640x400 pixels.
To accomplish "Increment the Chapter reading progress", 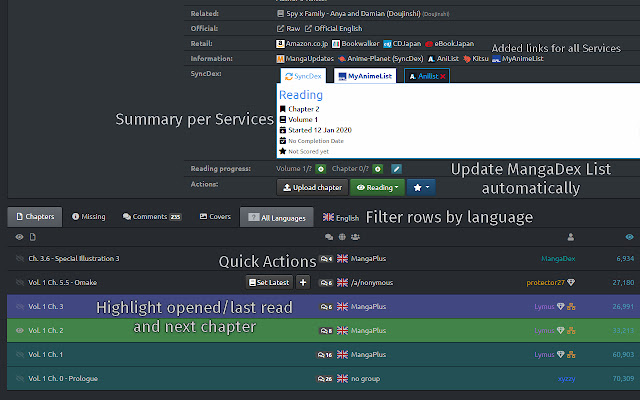I will [378, 169].
